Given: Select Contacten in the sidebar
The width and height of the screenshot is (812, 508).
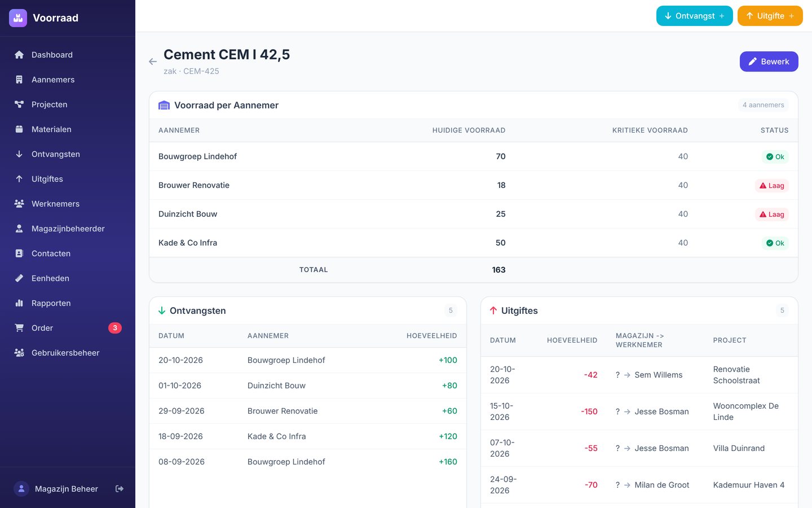Looking at the screenshot, I should pyautogui.click(x=68, y=253).
